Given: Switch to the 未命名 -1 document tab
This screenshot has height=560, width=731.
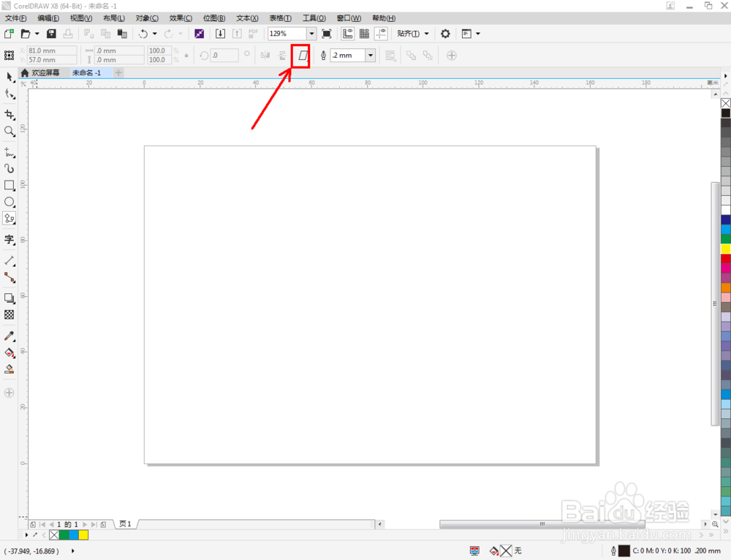Looking at the screenshot, I should pyautogui.click(x=87, y=72).
